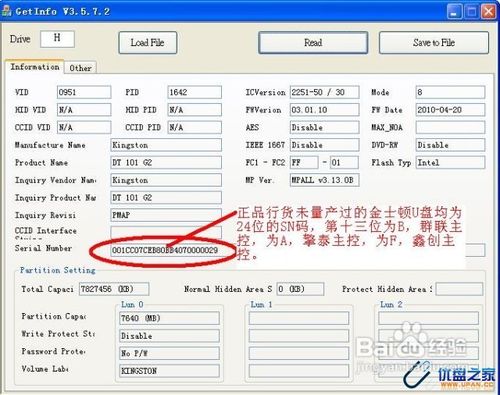
Task: Click the IEEE 1667 field
Action: click(x=325, y=145)
